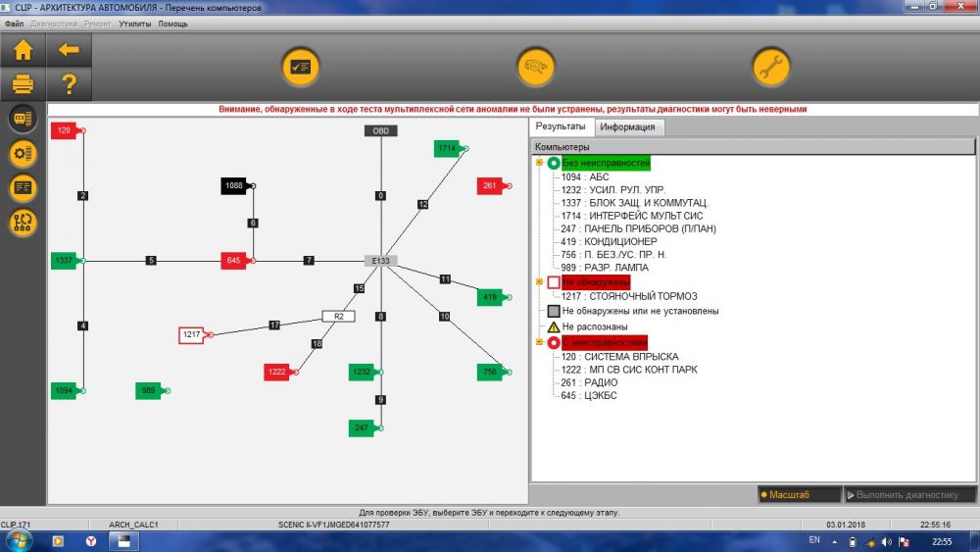Open the help question mark icon

click(69, 83)
